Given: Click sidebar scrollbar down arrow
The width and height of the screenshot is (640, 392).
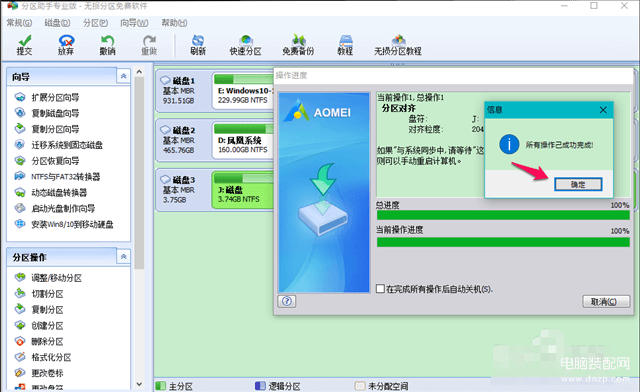Looking at the screenshot, I should [x=139, y=384].
